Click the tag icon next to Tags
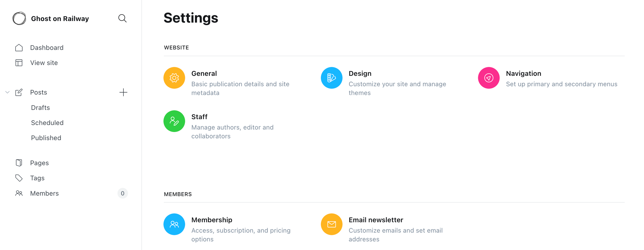The width and height of the screenshot is (644, 250). [x=19, y=178]
